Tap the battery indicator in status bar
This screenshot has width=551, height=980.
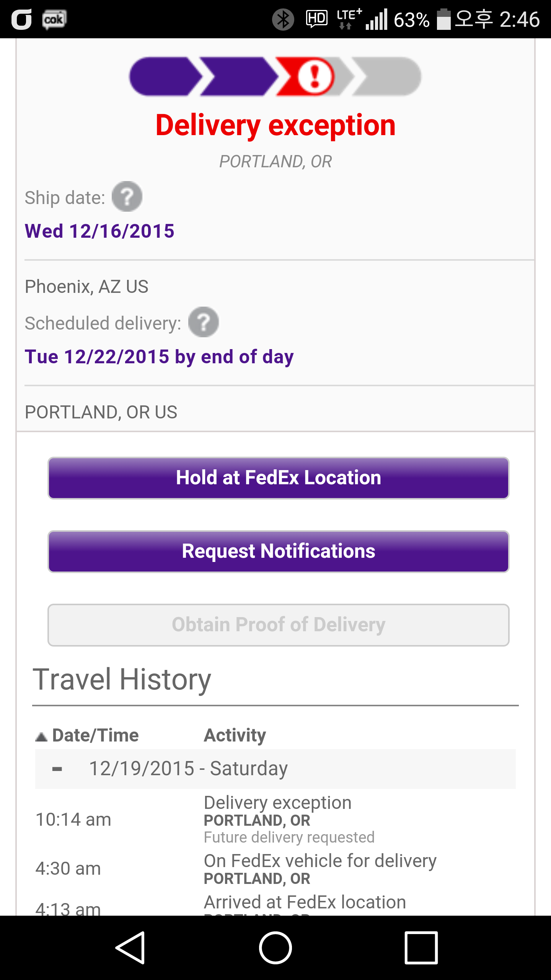tap(444, 19)
